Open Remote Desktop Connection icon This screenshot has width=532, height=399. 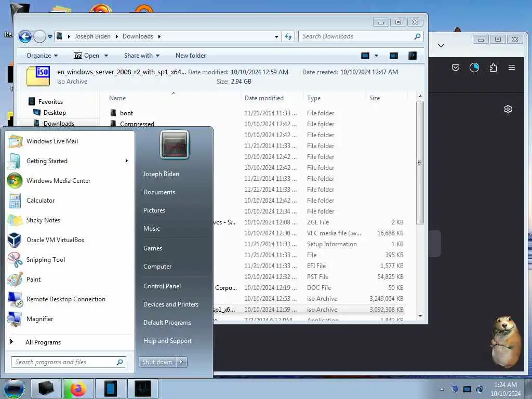(15, 299)
